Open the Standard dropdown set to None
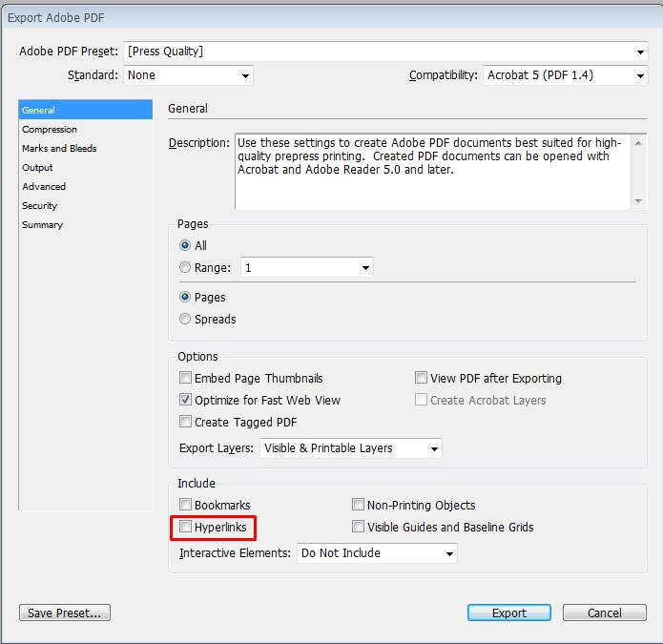 188,75
